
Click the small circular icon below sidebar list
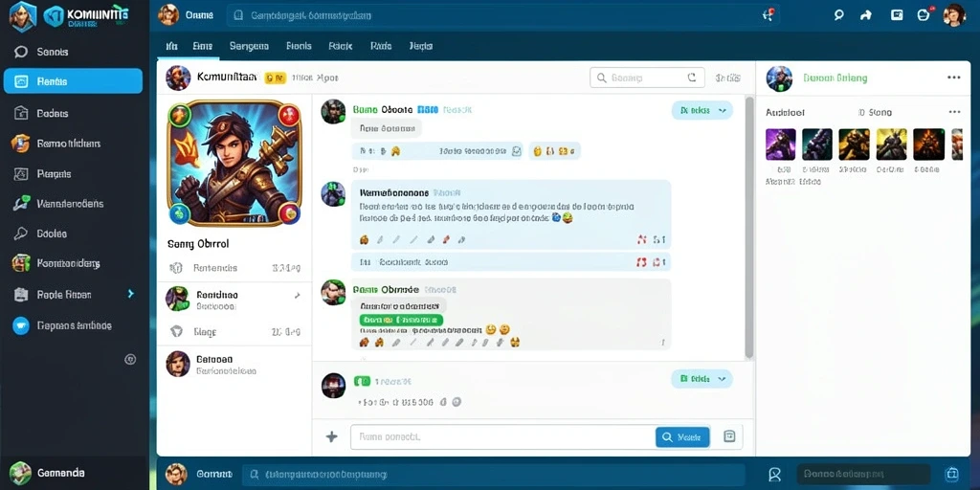pyautogui.click(x=130, y=360)
